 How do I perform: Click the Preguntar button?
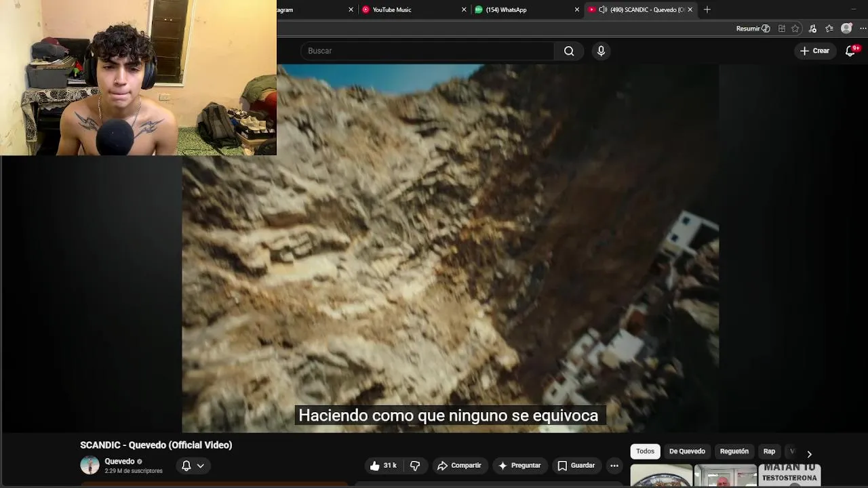click(x=519, y=466)
